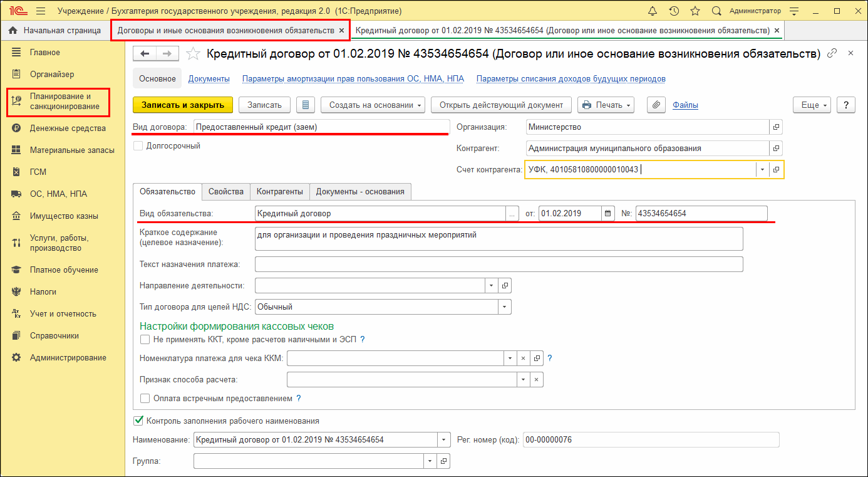Expand Направление деятельности dropdown arrow
The height and width of the screenshot is (477, 868).
[x=492, y=286]
